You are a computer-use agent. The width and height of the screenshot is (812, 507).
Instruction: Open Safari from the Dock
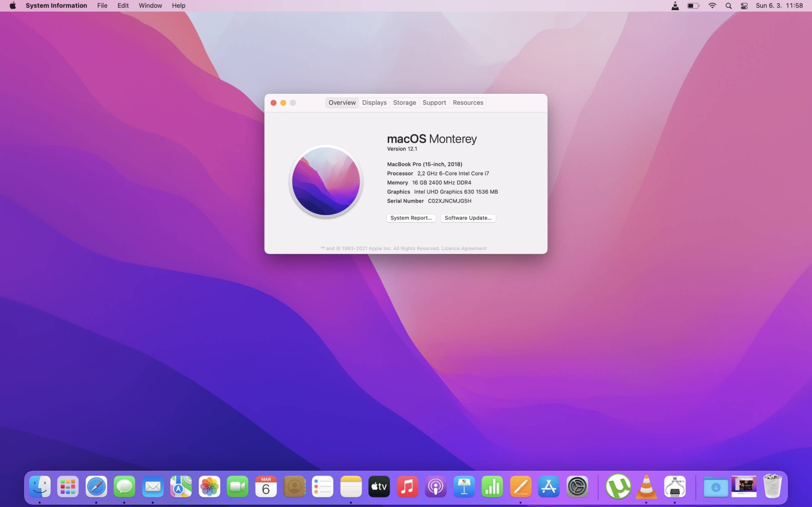coord(96,486)
